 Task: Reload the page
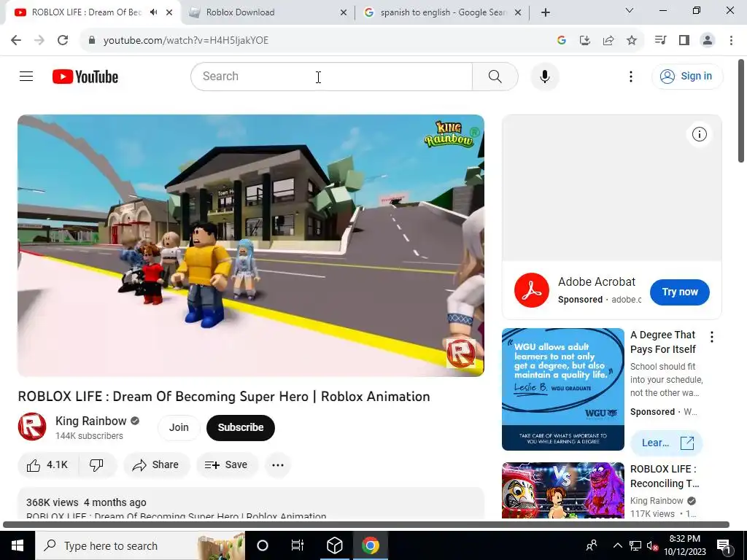pyautogui.click(x=63, y=40)
